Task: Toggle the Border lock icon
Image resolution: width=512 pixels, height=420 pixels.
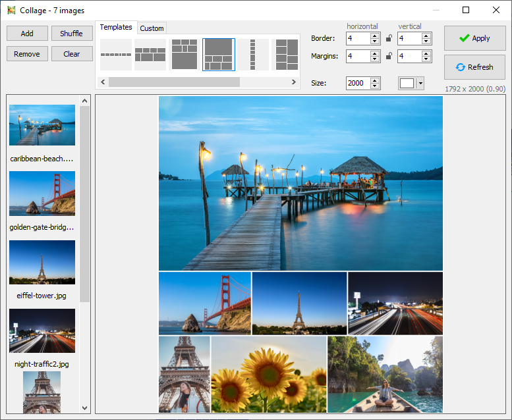Action: coord(389,39)
